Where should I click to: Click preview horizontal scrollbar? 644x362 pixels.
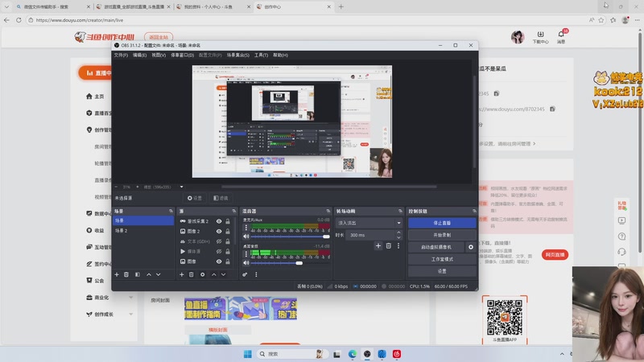(x=329, y=187)
